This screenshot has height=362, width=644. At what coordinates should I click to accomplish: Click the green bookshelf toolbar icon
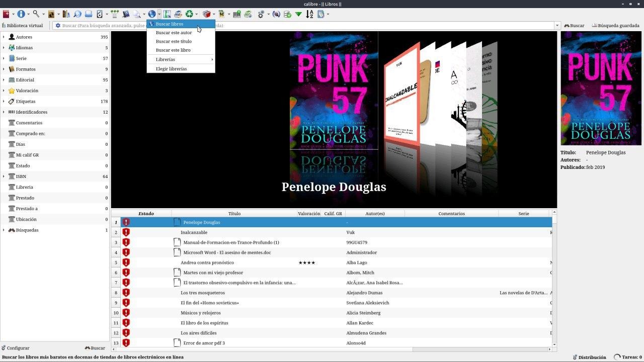click(167, 14)
